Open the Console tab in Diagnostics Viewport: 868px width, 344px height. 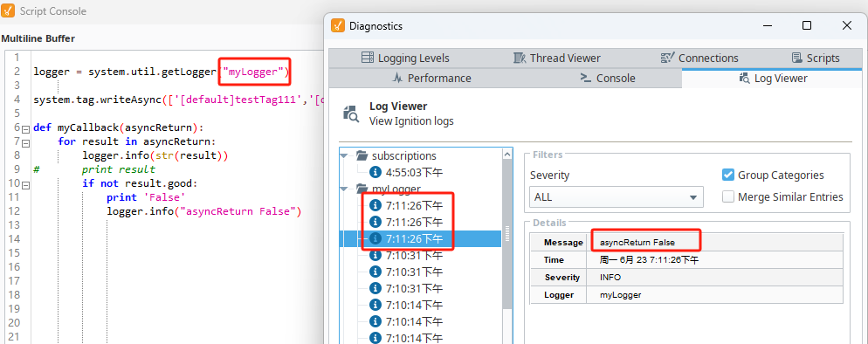tap(607, 78)
